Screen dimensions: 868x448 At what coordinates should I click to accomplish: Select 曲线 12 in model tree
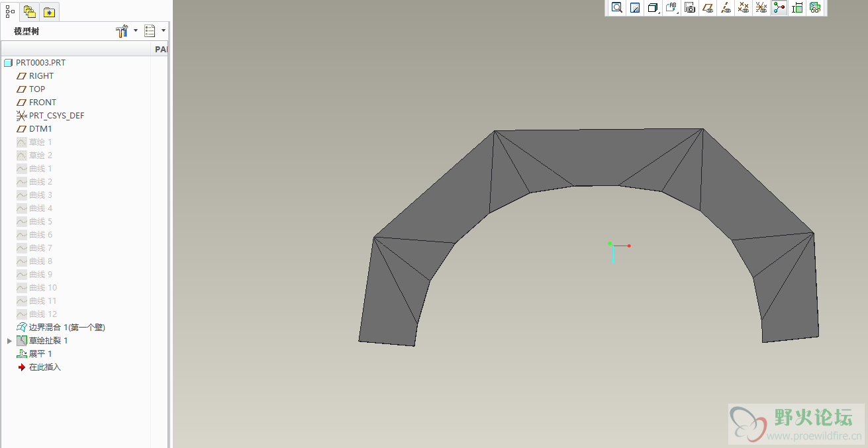pos(43,314)
